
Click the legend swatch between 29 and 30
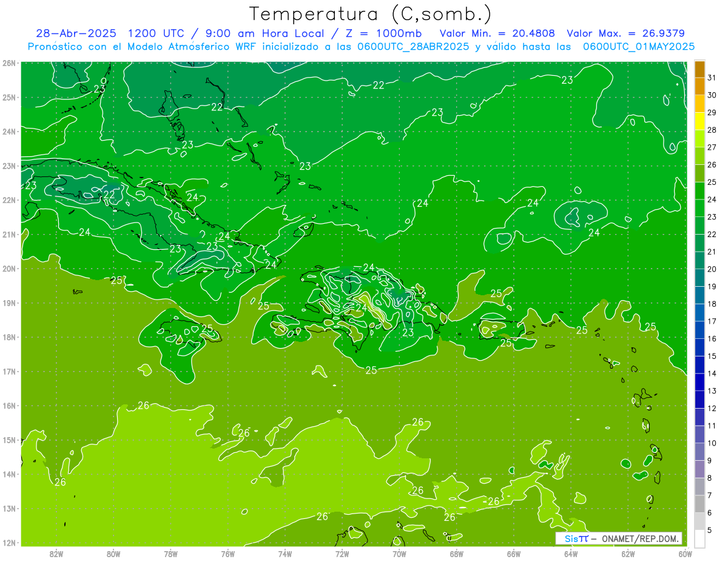pyautogui.click(x=699, y=104)
